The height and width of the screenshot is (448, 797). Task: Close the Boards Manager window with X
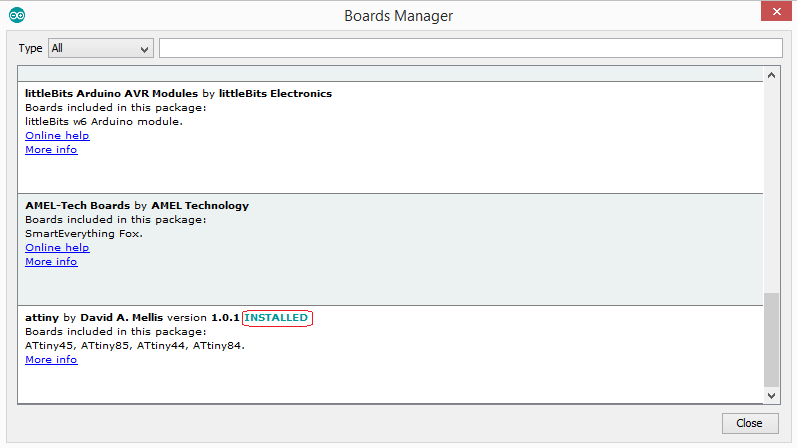tap(776, 11)
